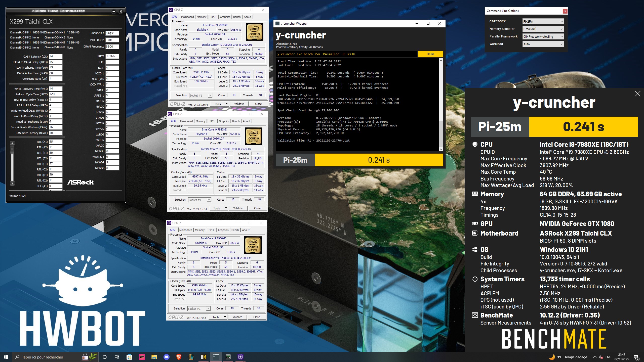Viewport: 644px width, 362px height.
Task: Click the y-cruncher command line input field
Action: [x=346, y=54]
